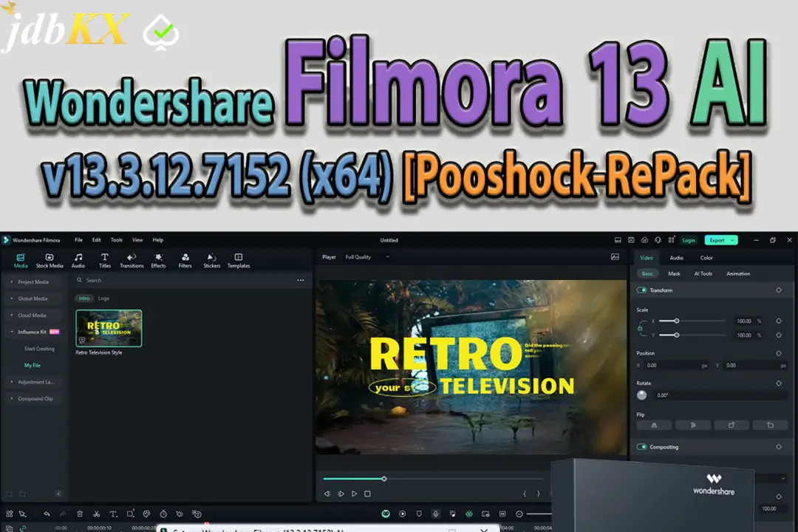Screen dimensions: 798x532
Task: Click the Login button
Action: [689, 240]
